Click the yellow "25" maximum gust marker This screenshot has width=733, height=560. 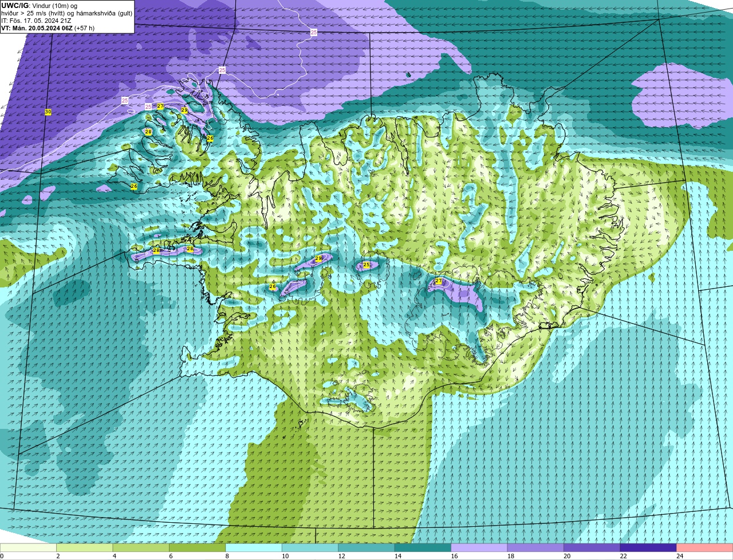tap(366, 265)
